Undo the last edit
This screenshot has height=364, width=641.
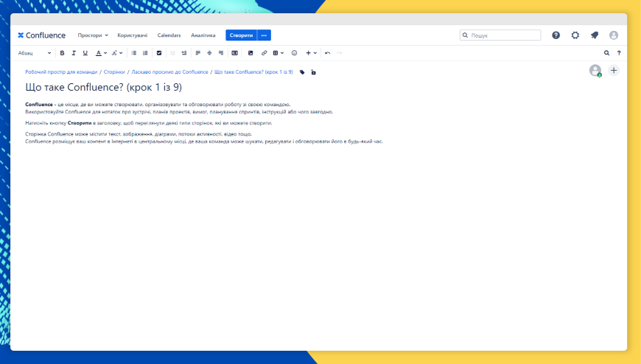327,53
